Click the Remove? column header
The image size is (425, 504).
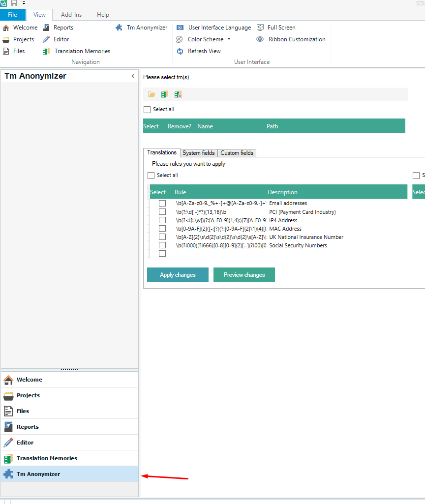(x=180, y=126)
